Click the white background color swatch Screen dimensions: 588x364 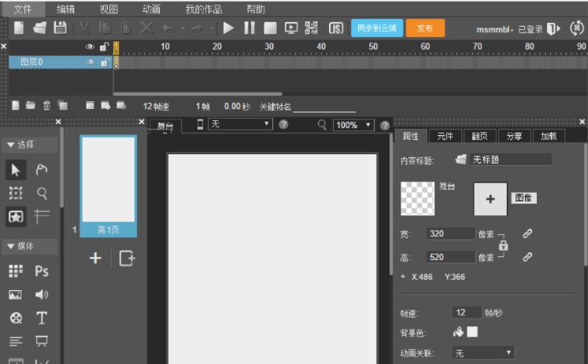click(472, 333)
